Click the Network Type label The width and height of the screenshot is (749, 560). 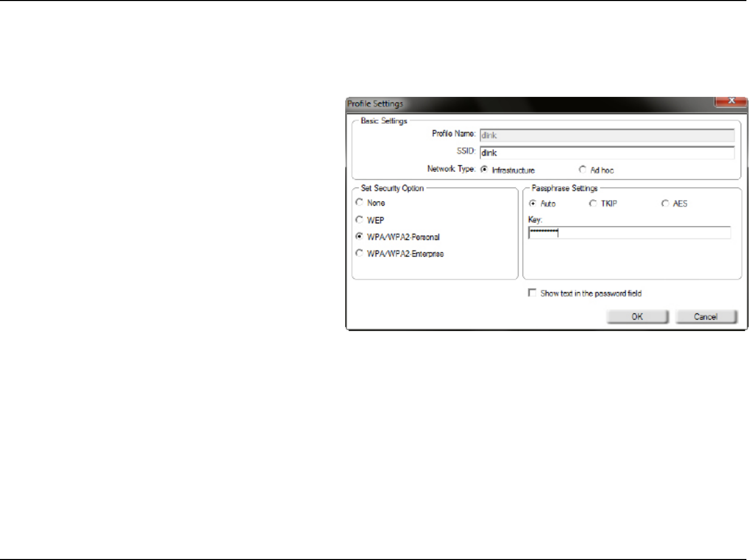451,168
